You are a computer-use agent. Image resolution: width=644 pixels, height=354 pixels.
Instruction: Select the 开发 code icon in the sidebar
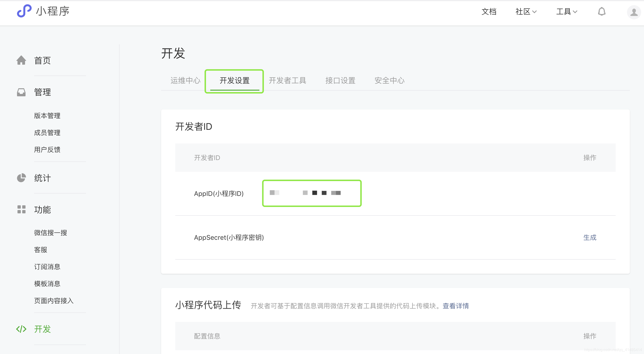[x=21, y=329]
